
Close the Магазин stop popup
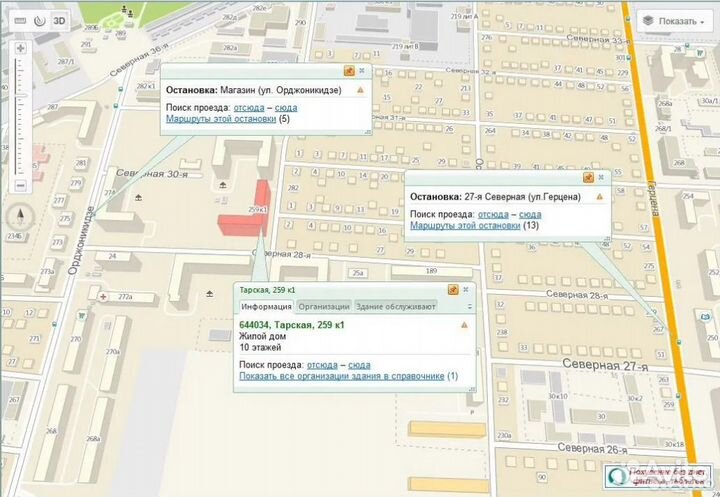coord(361,71)
